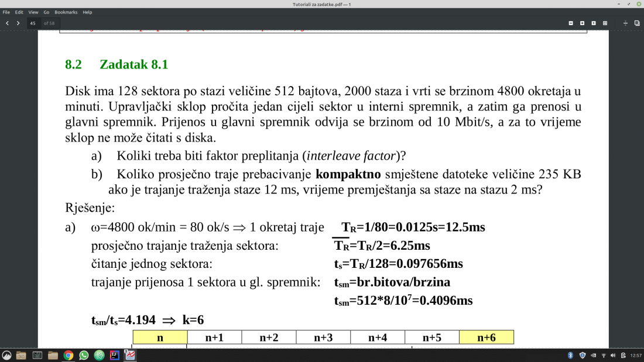The width and height of the screenshot is (644, 362).
Task: Expand the Bookmarks menu
Action: [66, 12]
